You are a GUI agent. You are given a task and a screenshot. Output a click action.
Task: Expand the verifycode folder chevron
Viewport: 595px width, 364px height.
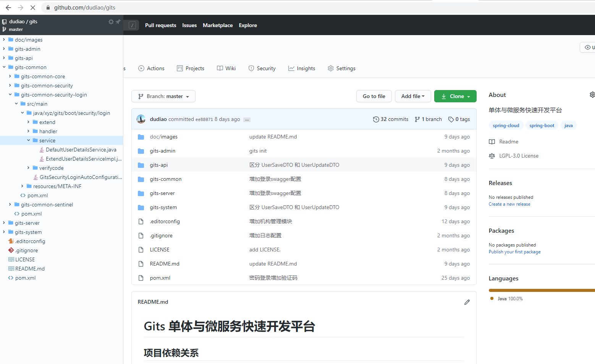click(28, 168)
